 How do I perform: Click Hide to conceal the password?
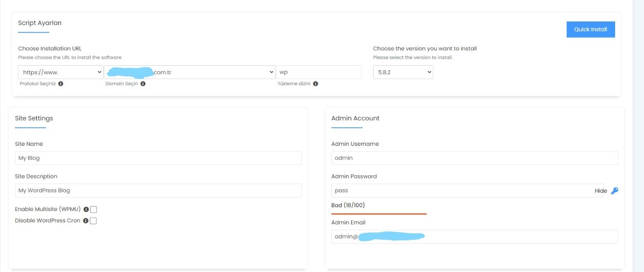pos(601,191)
